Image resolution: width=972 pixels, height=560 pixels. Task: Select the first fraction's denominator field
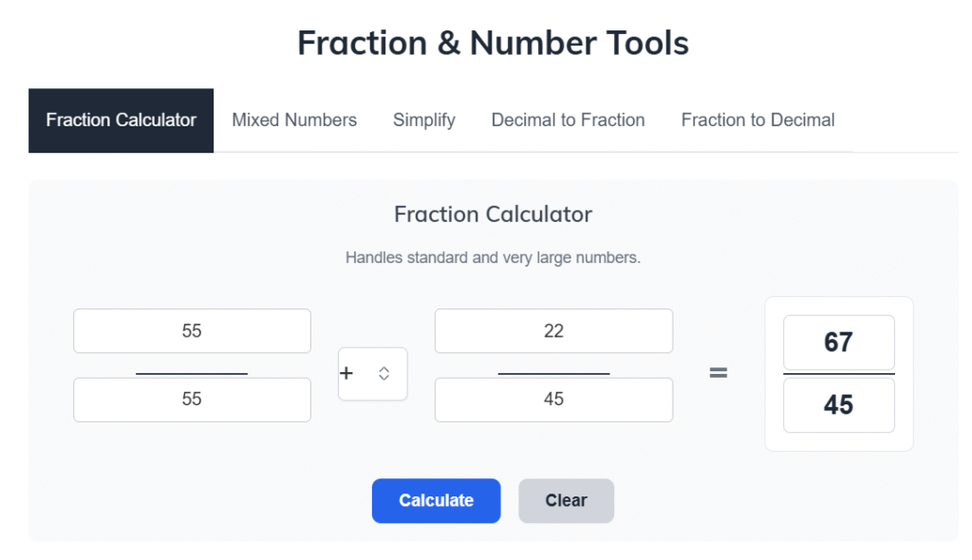(x=192, y=400)
